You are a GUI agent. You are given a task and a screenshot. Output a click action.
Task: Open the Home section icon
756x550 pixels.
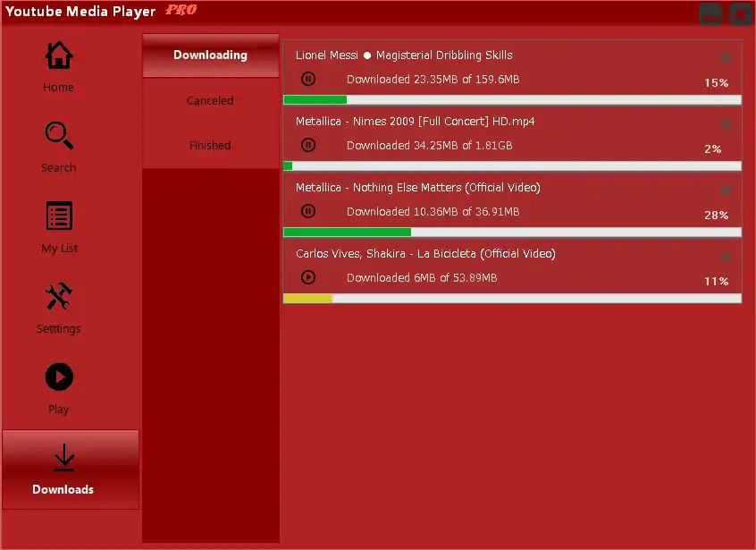tap(59, 55)
